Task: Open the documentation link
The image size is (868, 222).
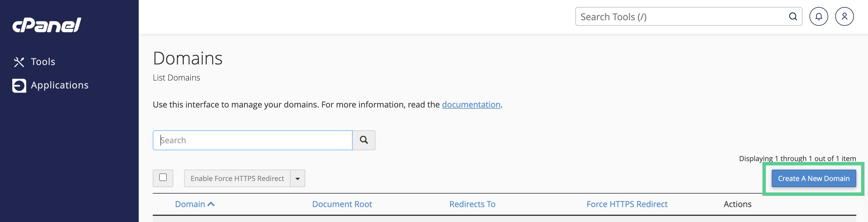Action: 471,105
